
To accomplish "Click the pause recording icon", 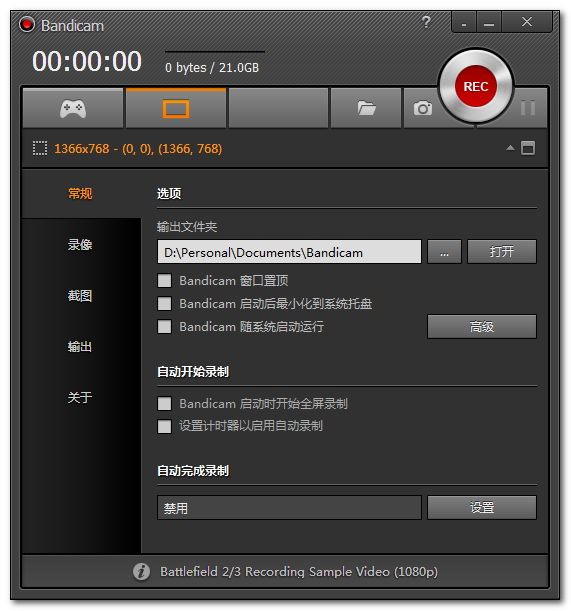I will tap(528, 108).
